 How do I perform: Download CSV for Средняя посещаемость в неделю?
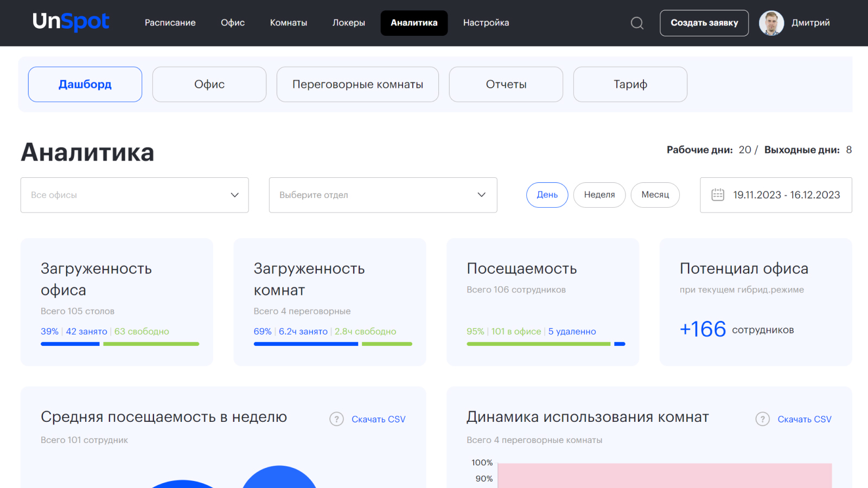378,419
